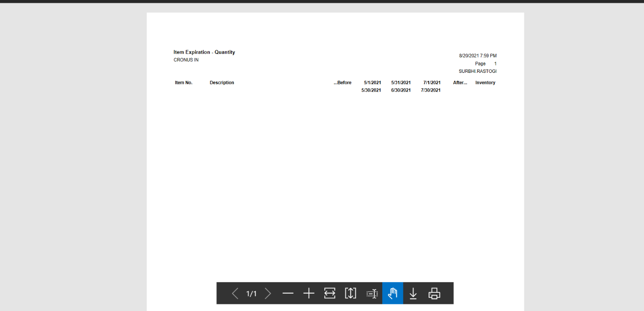The height and width of the screenshot is (311, 644).
Task: Click the CRONUS IN company name
Action: [186, 60]
